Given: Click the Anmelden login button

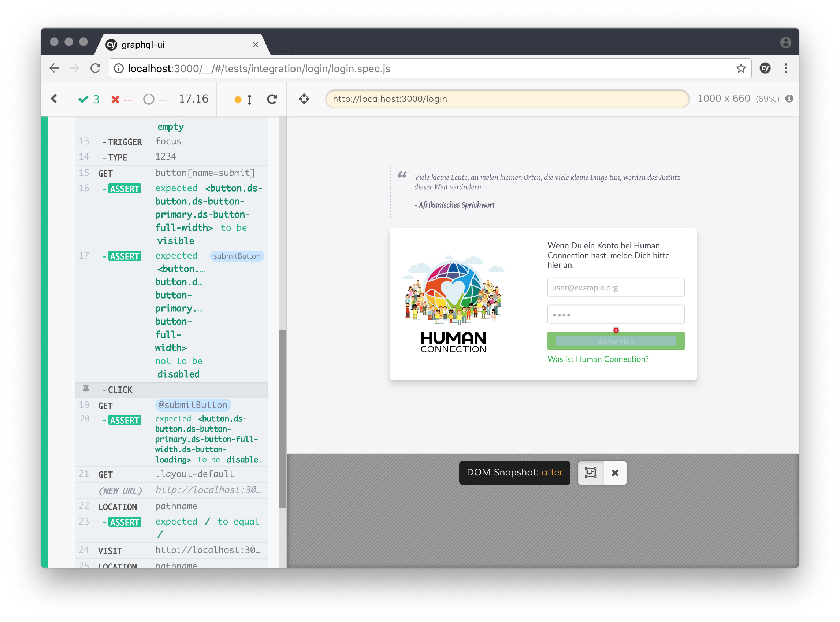Looking at the screenshot, I should [x=616, y=341].
